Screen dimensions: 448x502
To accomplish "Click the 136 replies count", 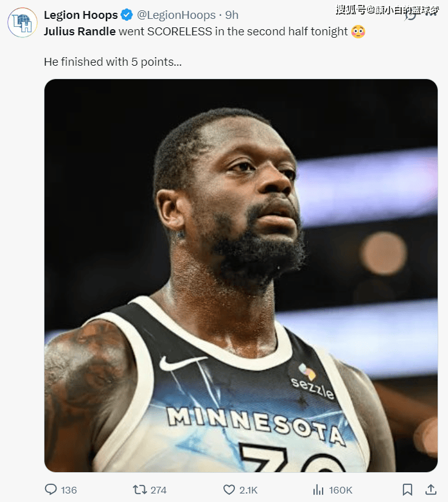I will [x=69, y=490].
